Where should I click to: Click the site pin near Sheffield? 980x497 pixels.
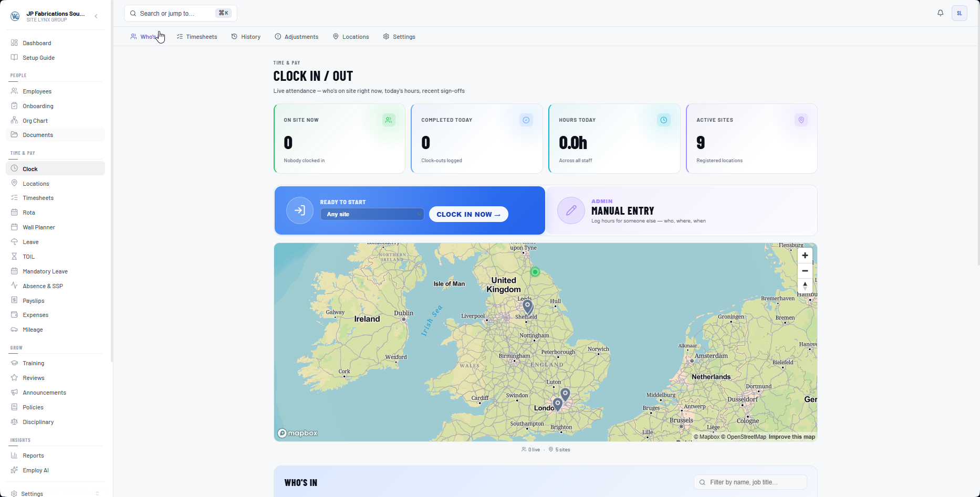coord(528,307)
